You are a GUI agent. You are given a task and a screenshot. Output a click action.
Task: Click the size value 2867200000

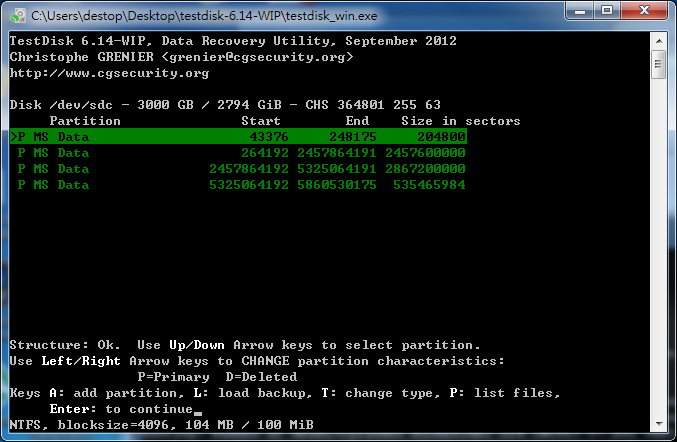coord(425,169)
